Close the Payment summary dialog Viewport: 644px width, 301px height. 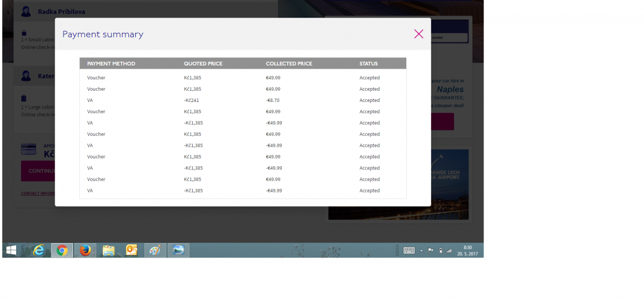tap(419, 34)
